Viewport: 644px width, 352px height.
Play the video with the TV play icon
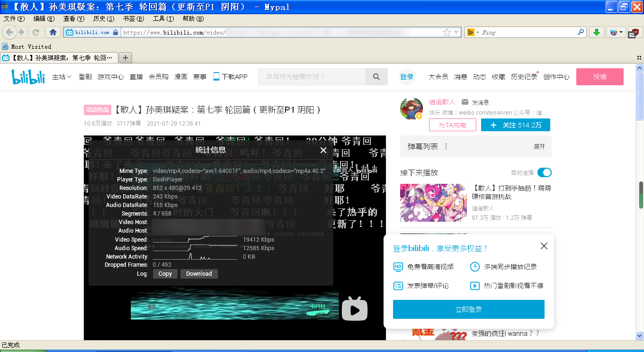point(355,308)
